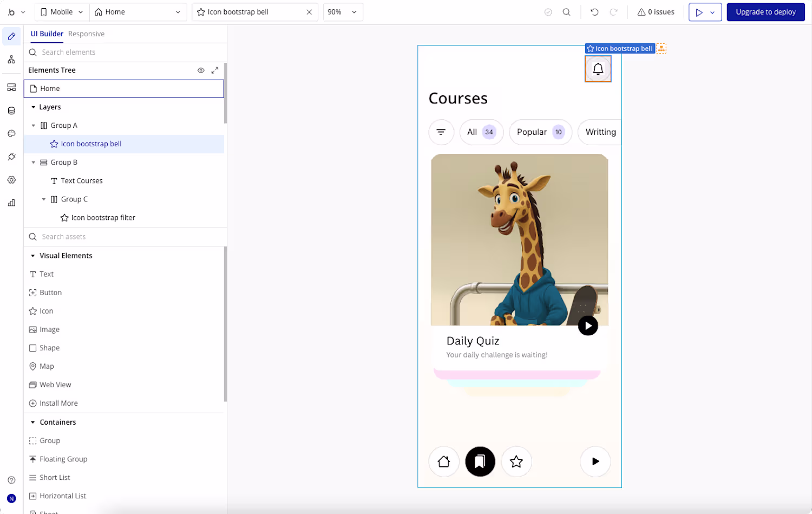812x514 pixels.
Task: Open the 0 issues checker
Action: click(656, 12)
